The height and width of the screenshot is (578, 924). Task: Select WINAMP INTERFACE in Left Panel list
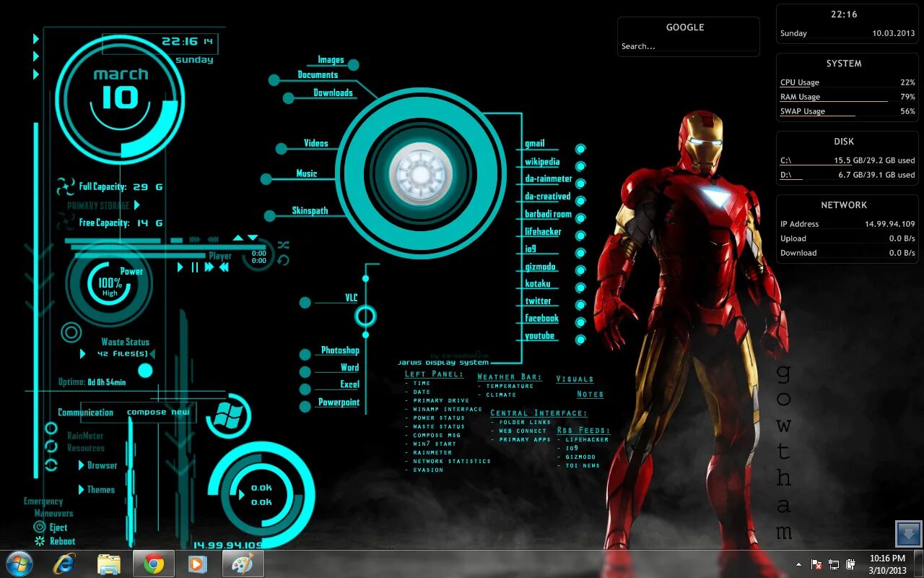(448, 409)
